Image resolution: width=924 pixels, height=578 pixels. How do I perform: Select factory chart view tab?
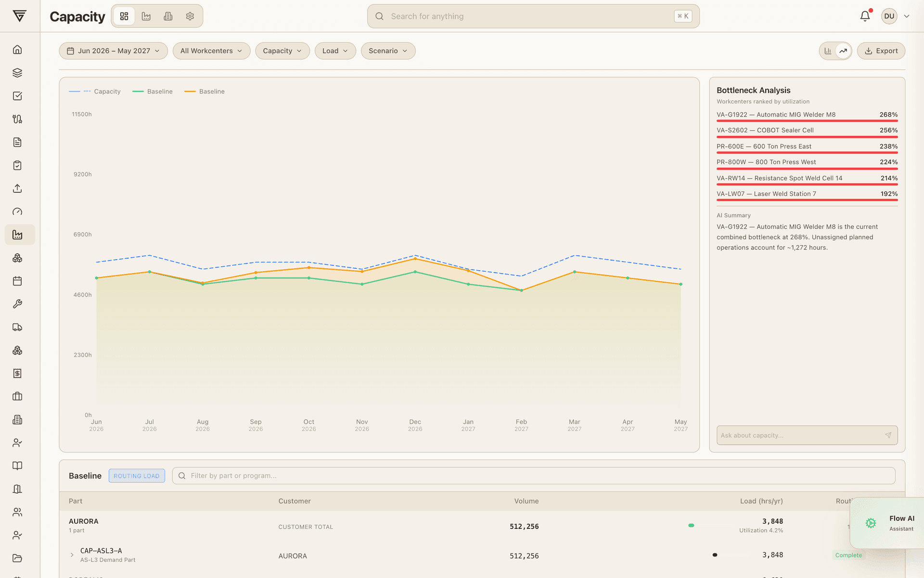pos(146,16)
